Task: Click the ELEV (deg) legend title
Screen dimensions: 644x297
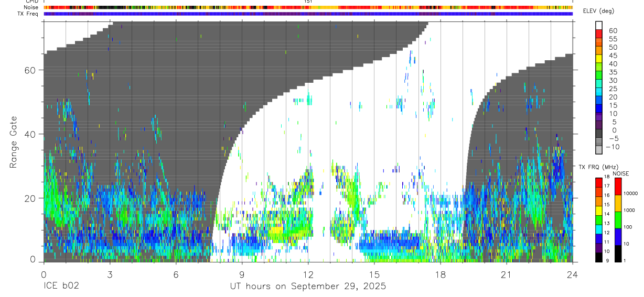Action: point(598,11)
